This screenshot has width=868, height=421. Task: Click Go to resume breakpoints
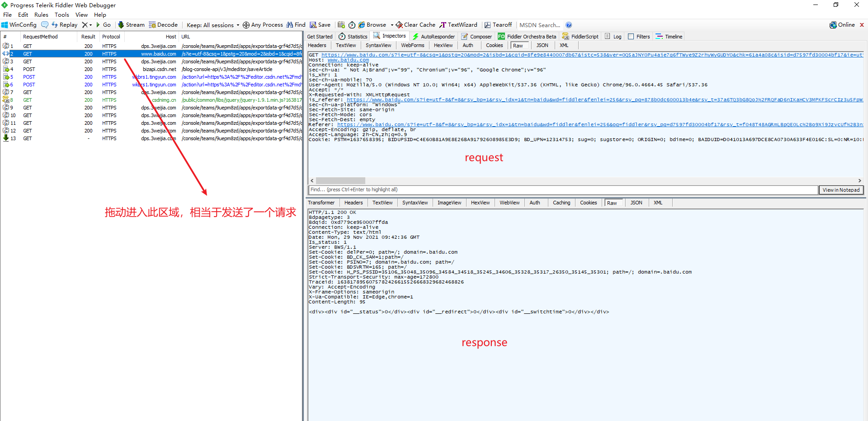pyautogui.click(x=104, y=25)
